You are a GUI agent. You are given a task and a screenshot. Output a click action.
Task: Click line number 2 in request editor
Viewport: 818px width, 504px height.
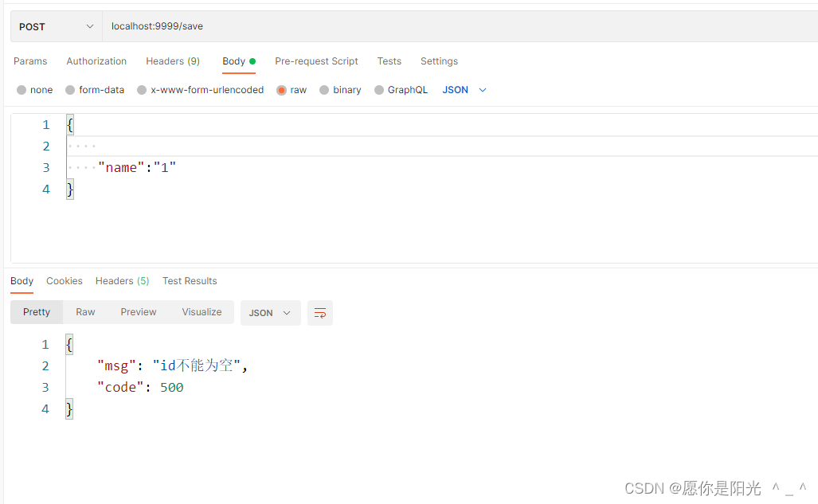[x=46, y=146]
